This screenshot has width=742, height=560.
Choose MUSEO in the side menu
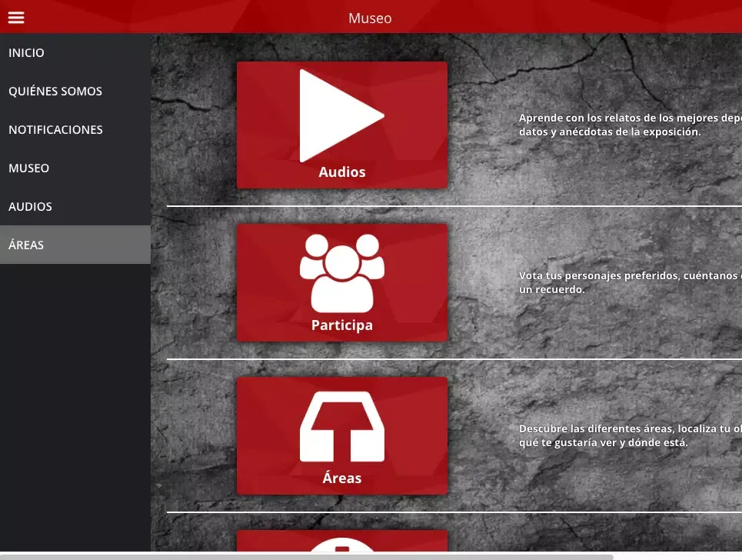pyautogui.click(x=29, y=168)
